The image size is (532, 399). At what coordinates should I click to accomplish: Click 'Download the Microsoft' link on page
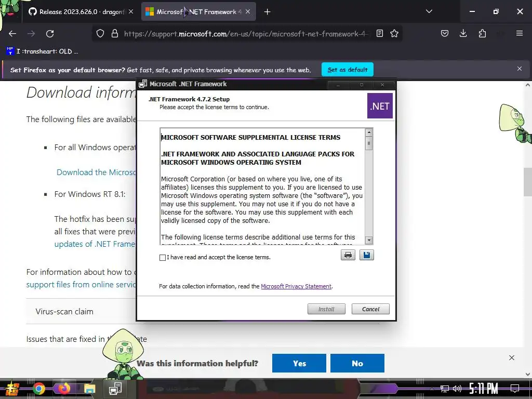[96, 172]
